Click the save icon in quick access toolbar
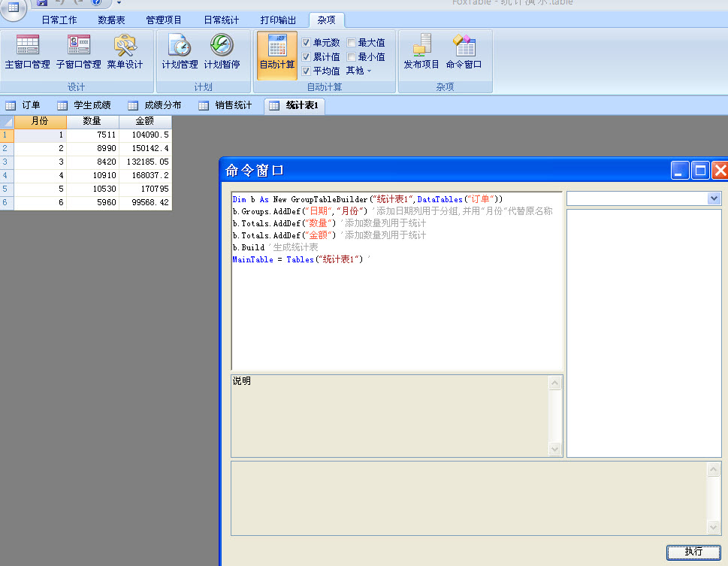The image size is (728, 566). [42, 3]
